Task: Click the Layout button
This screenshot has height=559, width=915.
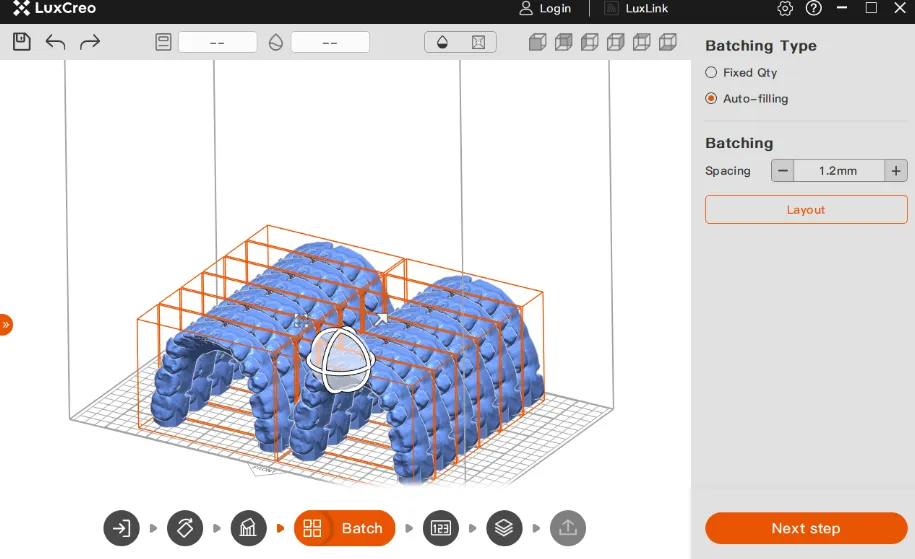Action: [806, 210]
